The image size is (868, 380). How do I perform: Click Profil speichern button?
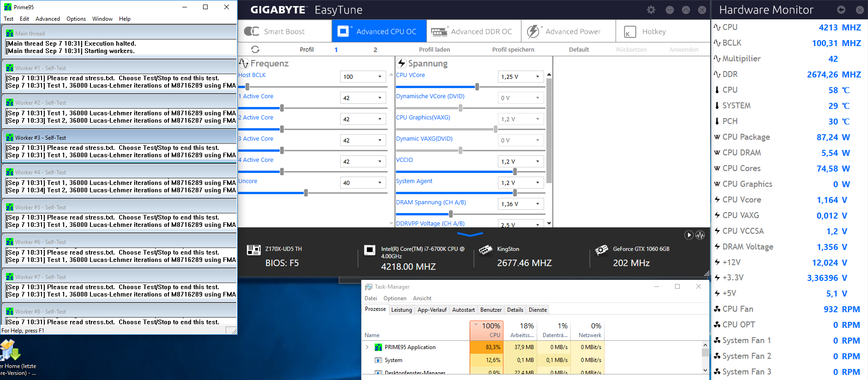point(513,49)
